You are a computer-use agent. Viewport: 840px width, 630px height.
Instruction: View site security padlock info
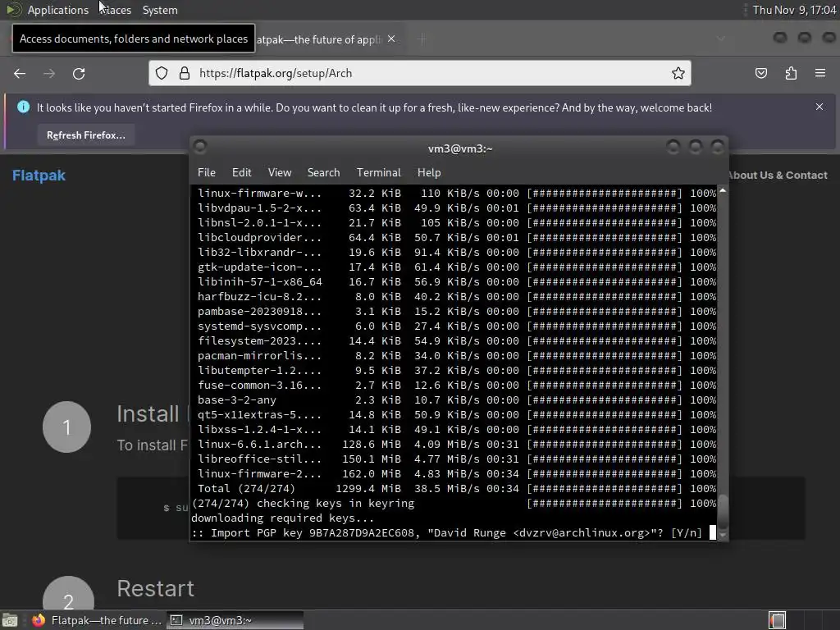click(x=185, y=73)
